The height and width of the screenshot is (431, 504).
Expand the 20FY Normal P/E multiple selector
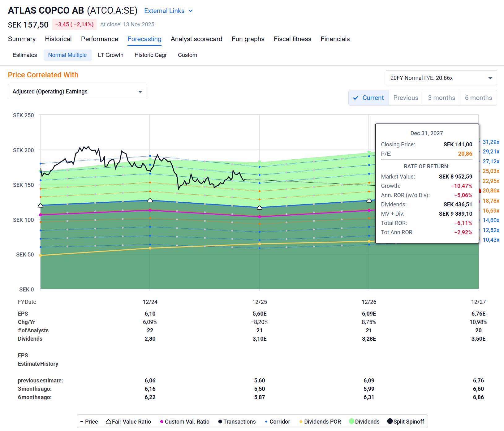pyautogui.click(x=441, y=78)
